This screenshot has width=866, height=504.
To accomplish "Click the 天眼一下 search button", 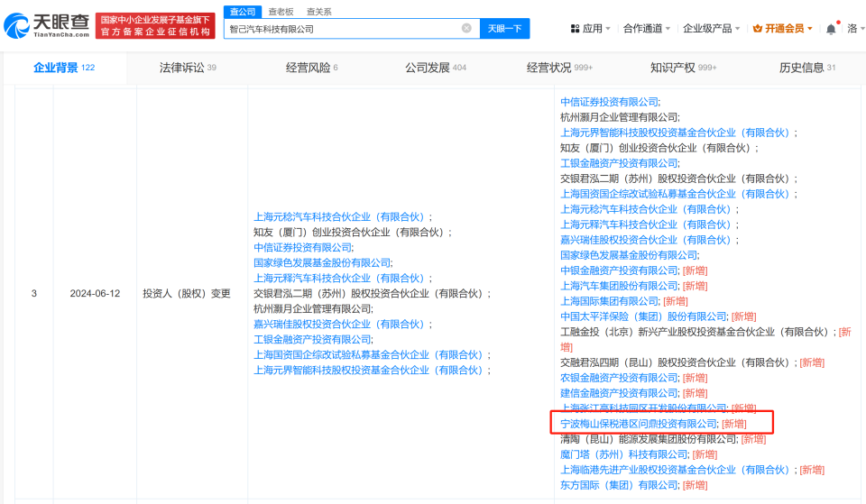I will click(505, 28).
